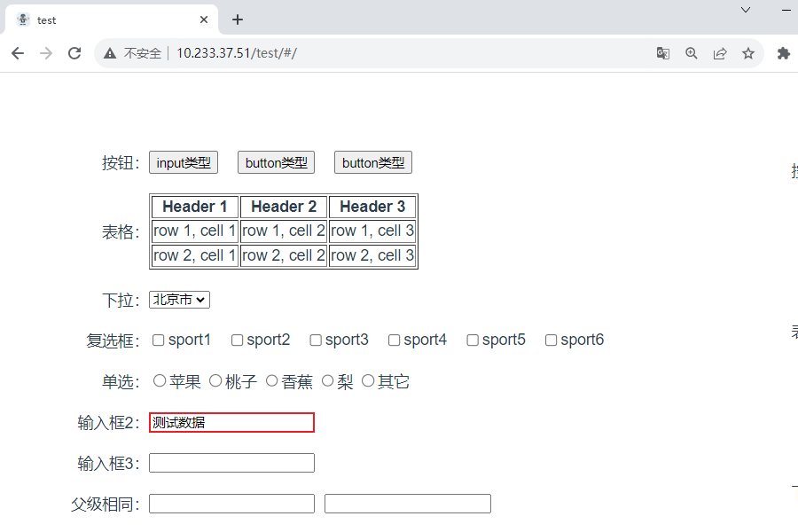
Task: Click the not-secure warning icon
Action: click(x=110, y=53)
